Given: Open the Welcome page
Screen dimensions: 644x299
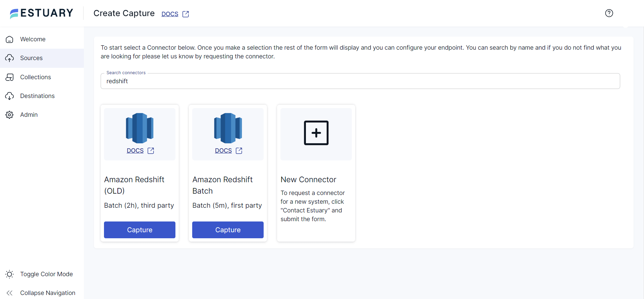Looking at the screenshot, I should point(42,39).
